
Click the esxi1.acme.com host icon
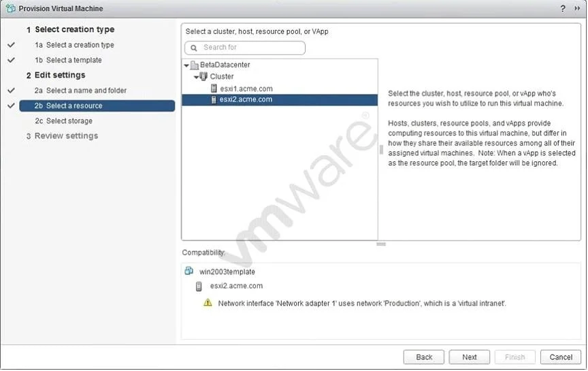[x=214, y=88]
